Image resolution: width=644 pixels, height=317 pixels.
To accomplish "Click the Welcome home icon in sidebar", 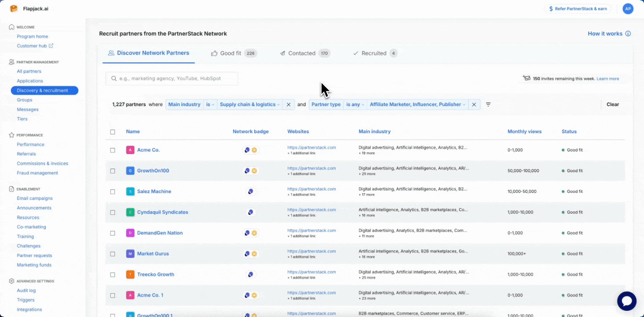I will (12, 27).
